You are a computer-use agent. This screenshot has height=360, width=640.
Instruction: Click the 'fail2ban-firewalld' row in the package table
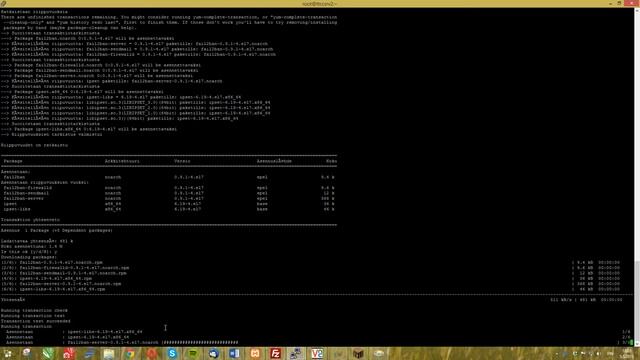(x=169, y=188)
